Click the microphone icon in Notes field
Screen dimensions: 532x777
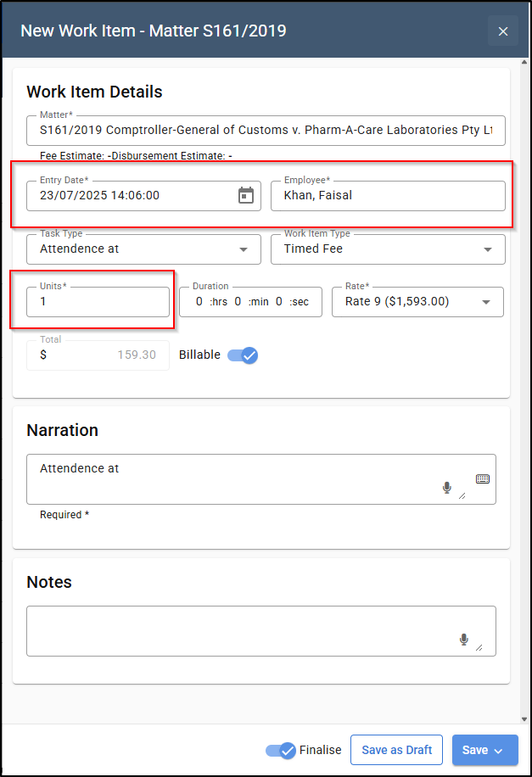coord(463,640)
